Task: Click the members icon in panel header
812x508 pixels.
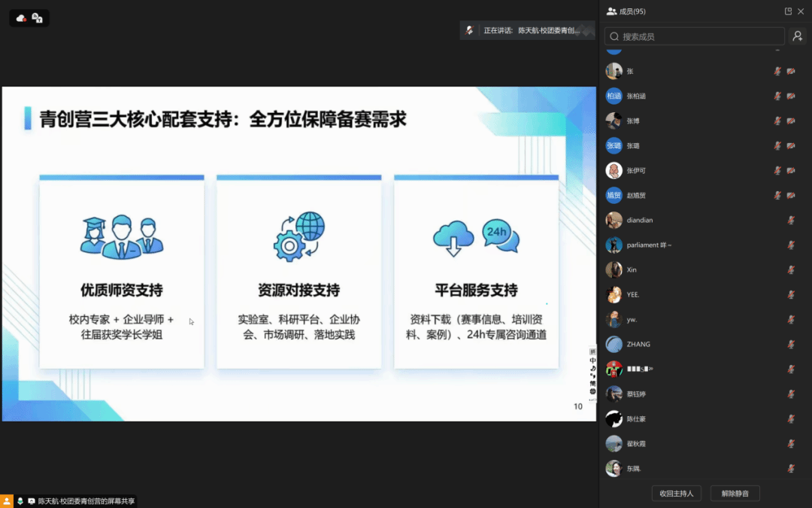Action: (x=611, y=11)
